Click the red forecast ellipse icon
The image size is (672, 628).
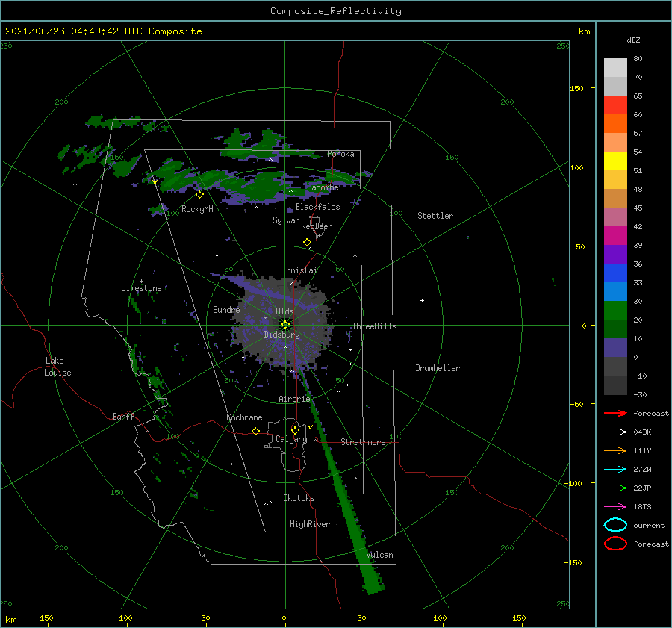tap(615, 544)
